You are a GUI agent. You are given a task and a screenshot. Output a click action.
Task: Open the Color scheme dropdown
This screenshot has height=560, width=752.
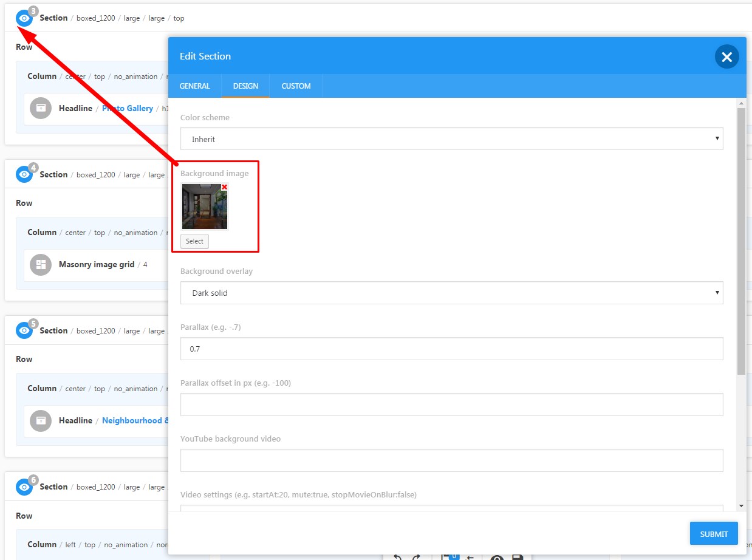click(x=451, y=139)
